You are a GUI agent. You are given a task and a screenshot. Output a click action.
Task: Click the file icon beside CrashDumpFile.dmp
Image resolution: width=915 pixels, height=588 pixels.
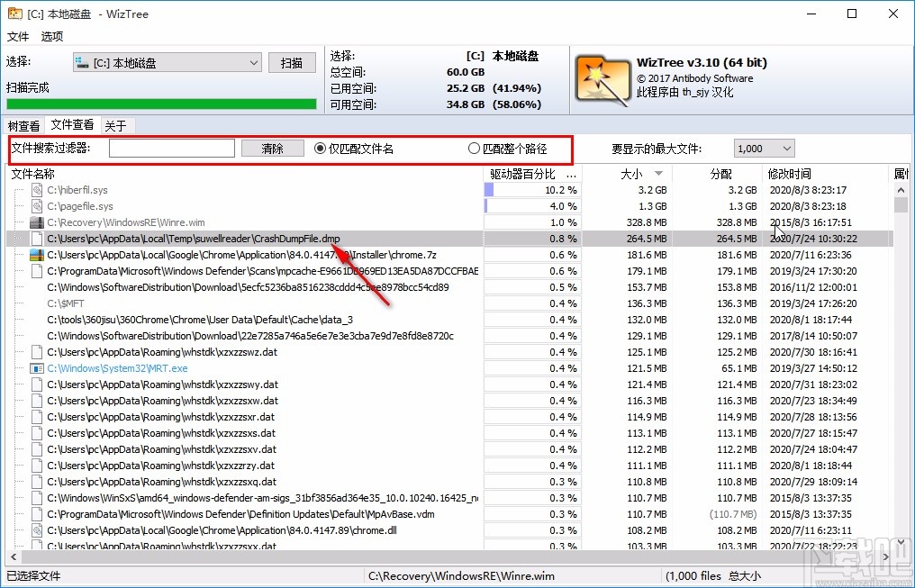[x=35, y=239]
